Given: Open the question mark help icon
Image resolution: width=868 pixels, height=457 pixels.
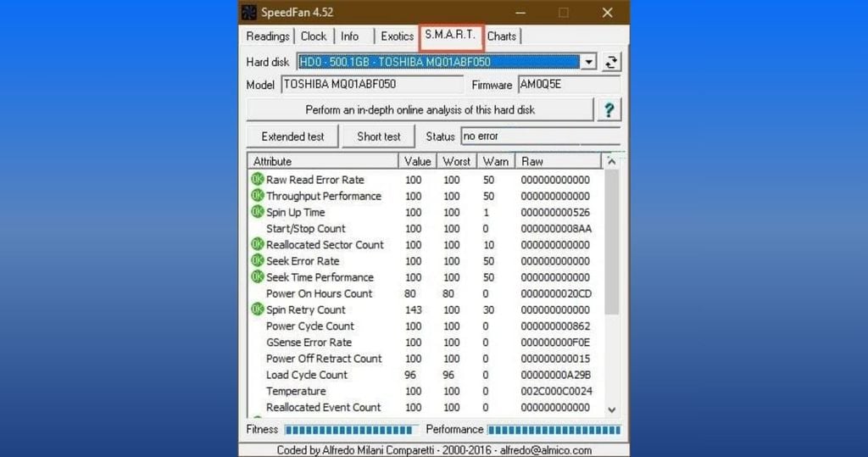Looking at the screenshot, I should (609, 109).
